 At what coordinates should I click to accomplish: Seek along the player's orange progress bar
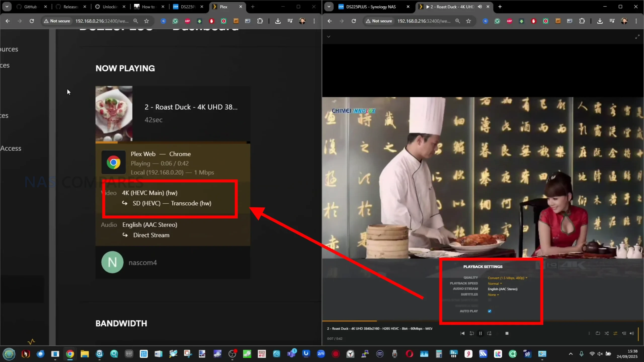pos(482,321)
